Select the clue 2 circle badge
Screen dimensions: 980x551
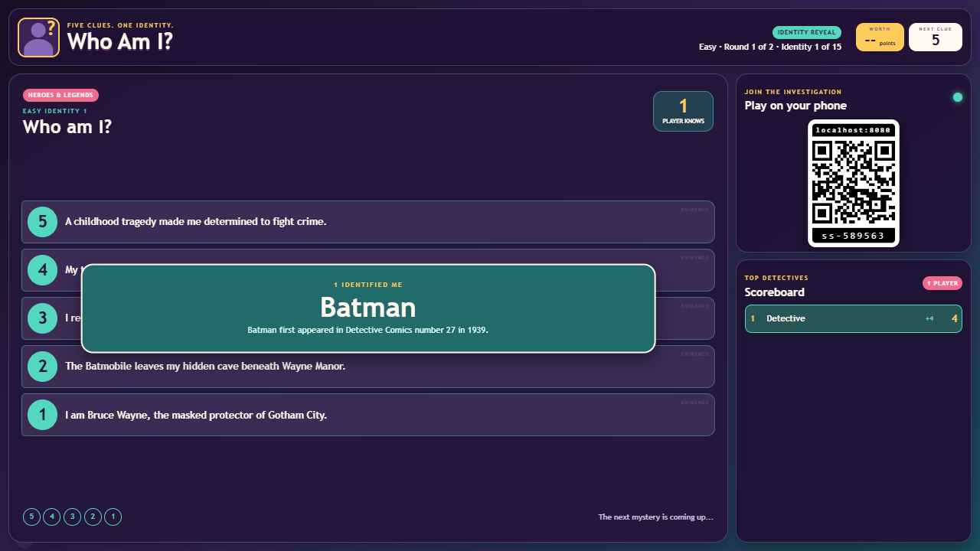pos(43,367)
